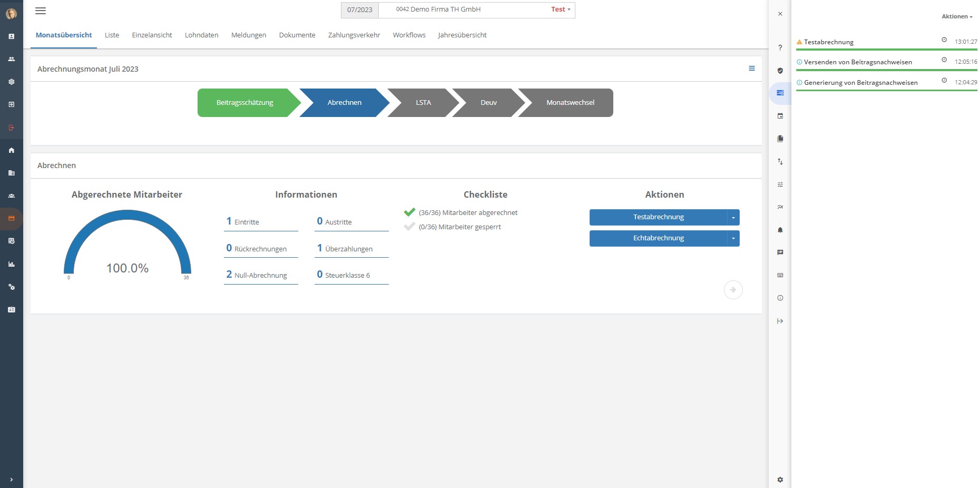Expand the Testabrechnung dropdown arrow
This screenshot has width=980, height=488.
733,217
